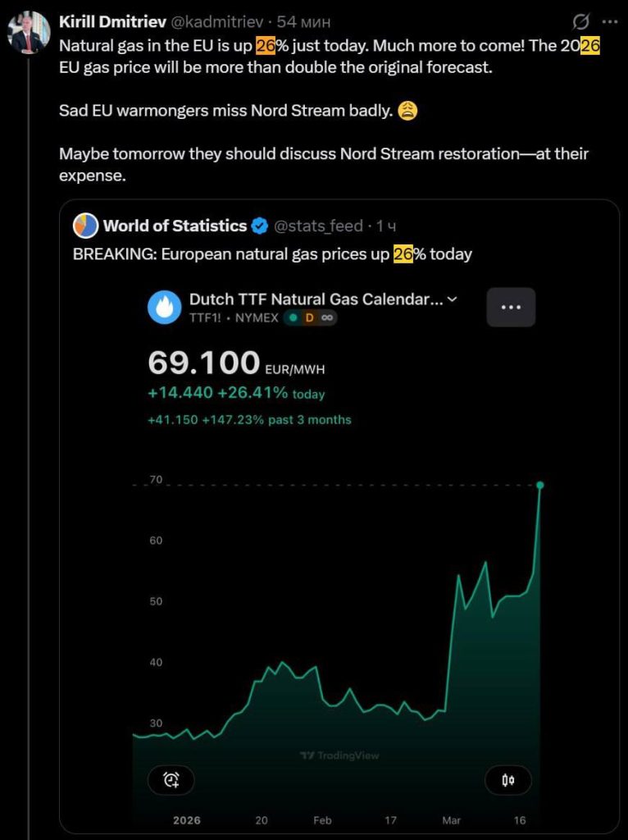Click the Dutch TTF flame logo

164,308
